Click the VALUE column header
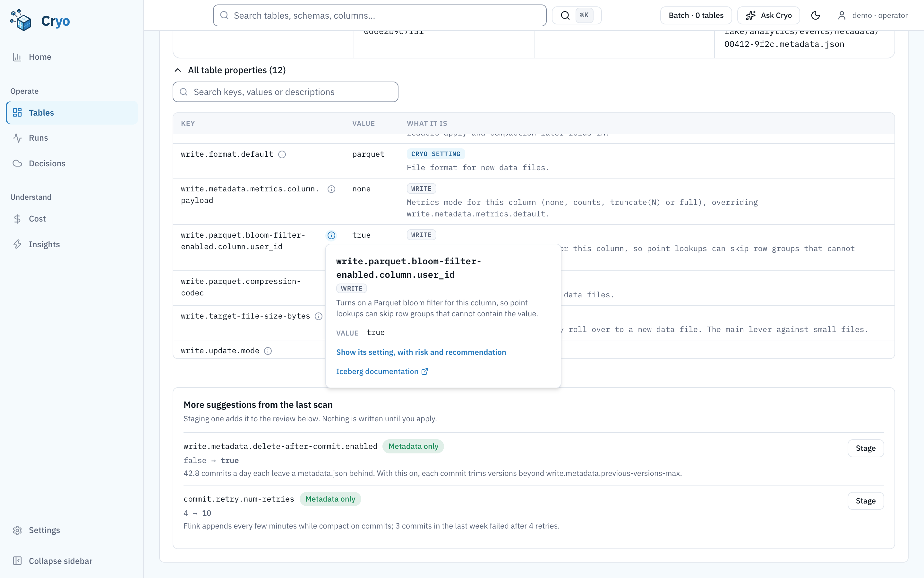The image size is (924, 578). coord(363,124)
